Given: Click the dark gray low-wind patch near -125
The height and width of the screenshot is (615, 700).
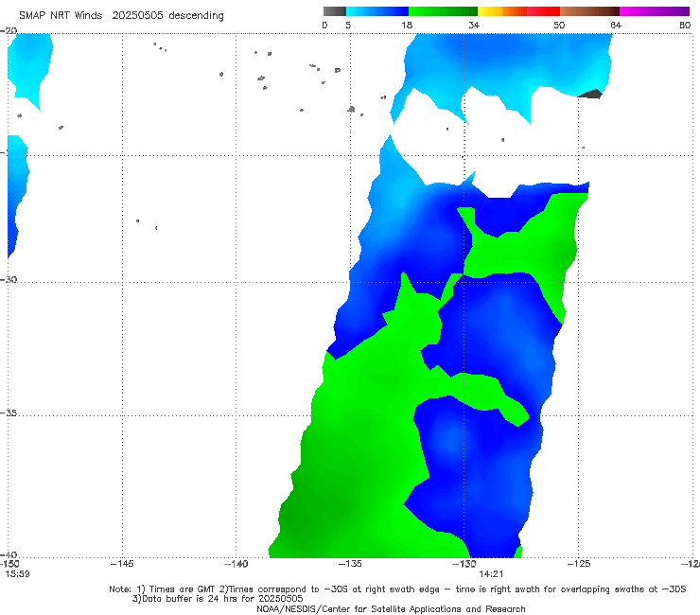Looking at the screenshot, I should 590,94.
